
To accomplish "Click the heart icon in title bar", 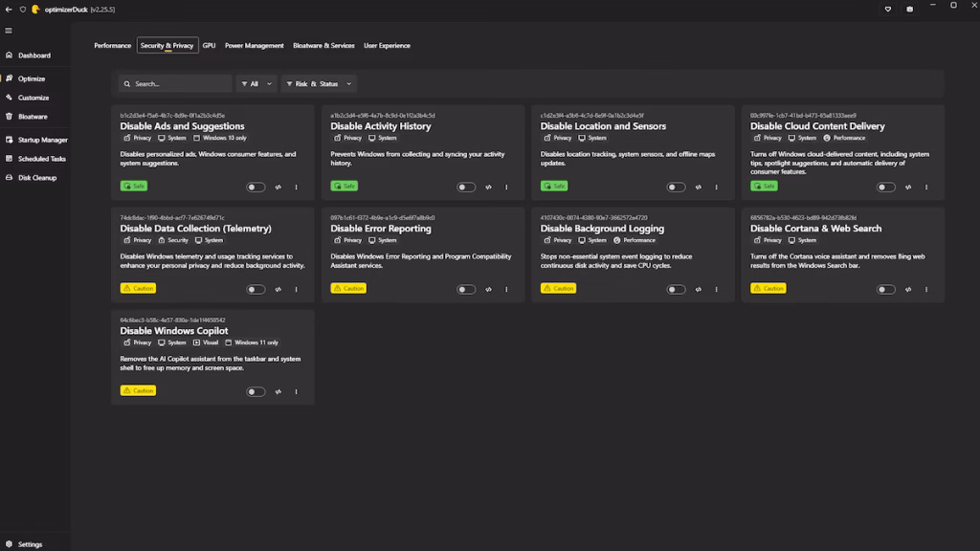I will click(x=887, y=10).
